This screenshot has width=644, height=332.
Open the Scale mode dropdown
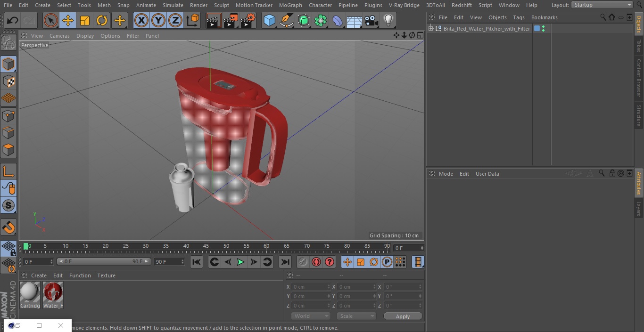click(356, 316)
